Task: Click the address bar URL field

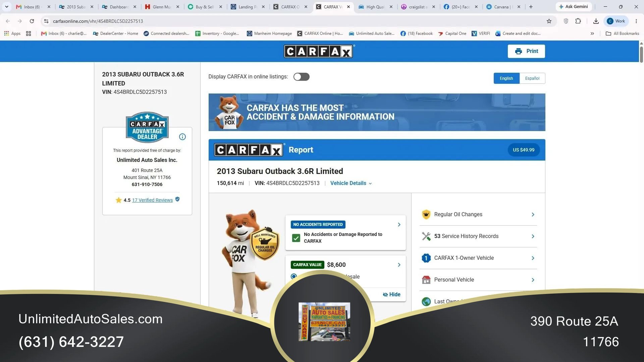Action: pos(295,21)
